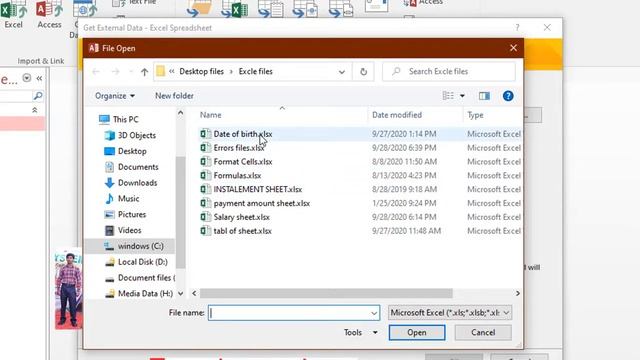This screenshot has height=360, width=640.
Task: Open the Tools dropdown
Action: (x=360, y=333)
